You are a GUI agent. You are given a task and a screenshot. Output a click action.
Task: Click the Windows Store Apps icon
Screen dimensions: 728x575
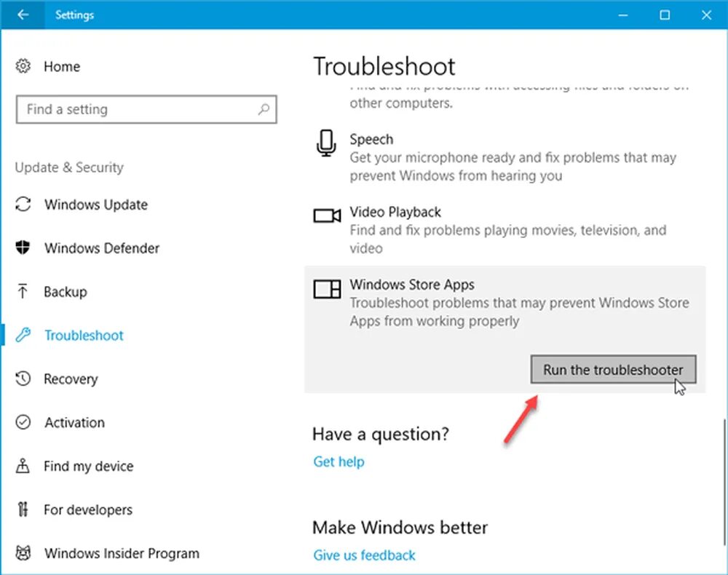(327, 289)
